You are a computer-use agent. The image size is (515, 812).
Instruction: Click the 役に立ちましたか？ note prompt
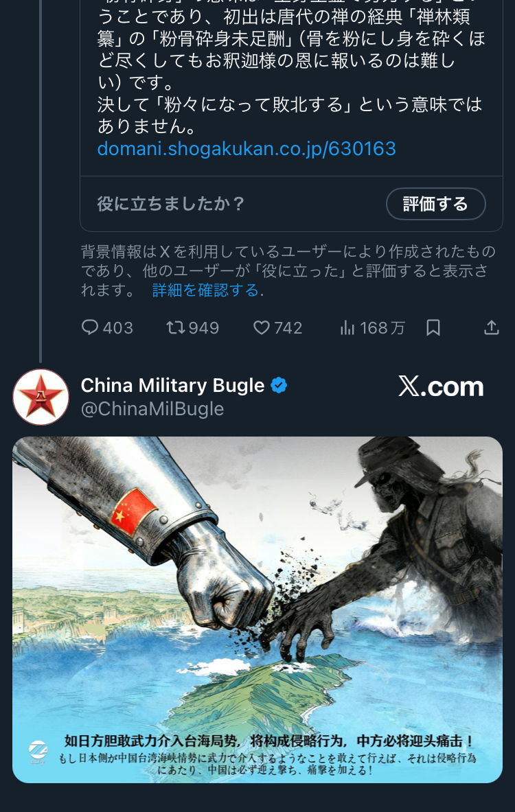tap(171, 204)
